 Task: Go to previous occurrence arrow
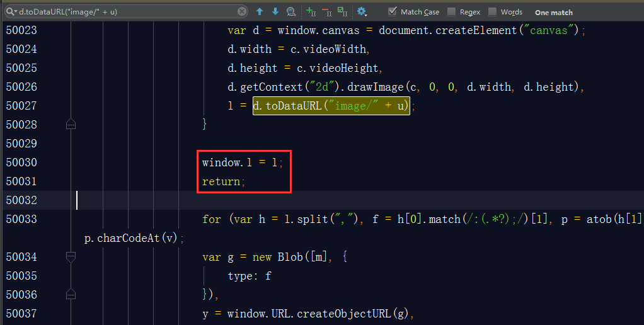coord(260,11)
